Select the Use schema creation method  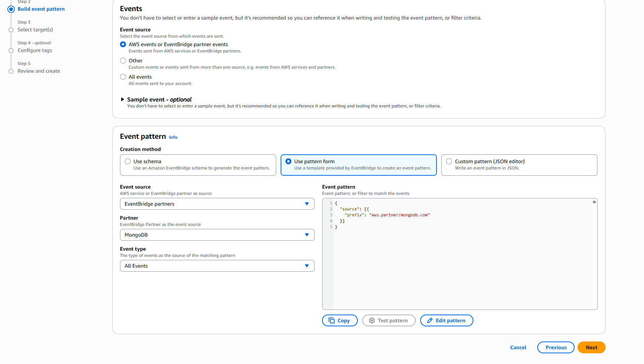coord(128,161)
